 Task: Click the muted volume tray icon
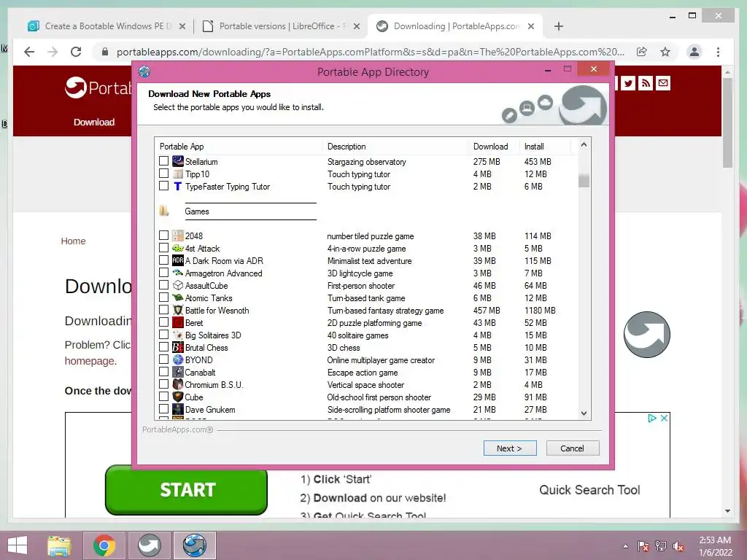pos(678,546)
